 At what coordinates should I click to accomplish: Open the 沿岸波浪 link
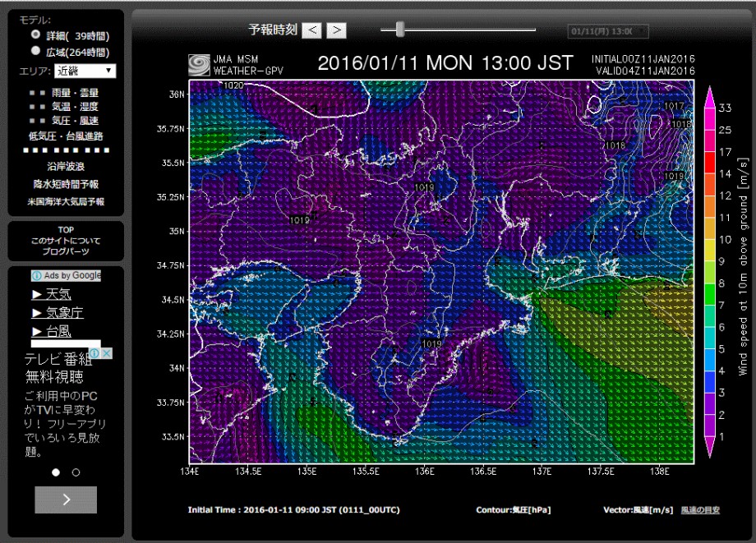[66, 167]
